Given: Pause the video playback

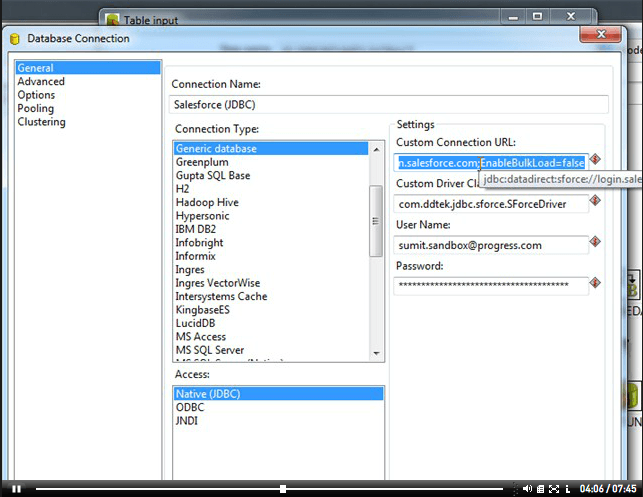Looking at the screenshot, I should coord(17,488).
